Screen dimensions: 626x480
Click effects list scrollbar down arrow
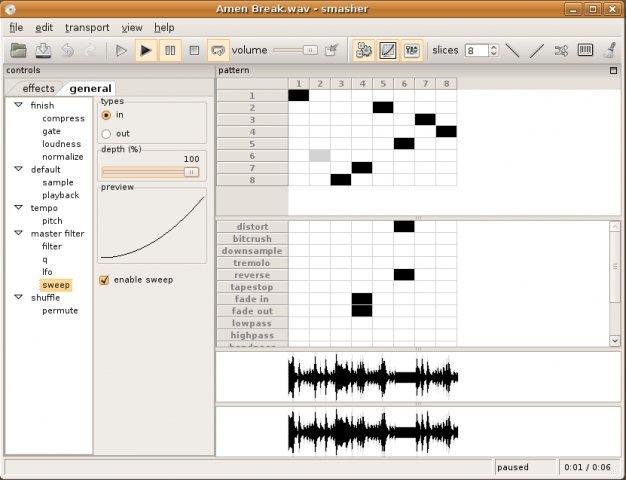point(615,341)
